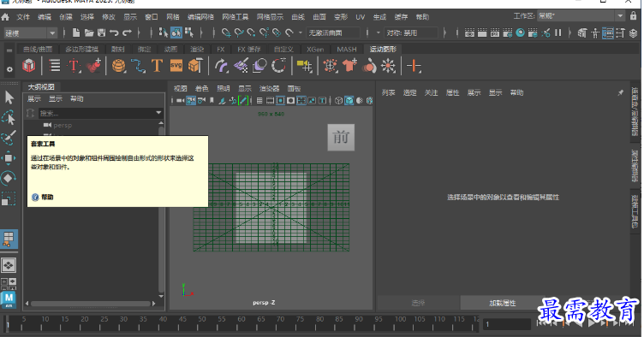Click the 前 view cube face
This screenshot has height=337, width=644.
[x=341, y=138]
